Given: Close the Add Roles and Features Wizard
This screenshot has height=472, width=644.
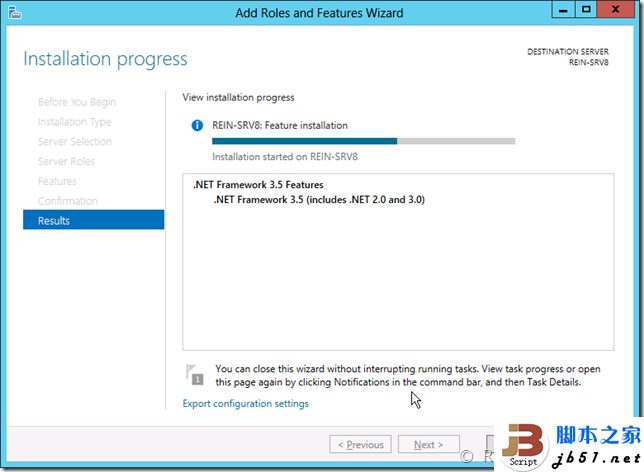Looking at the screenshot, I should [615, 9].
